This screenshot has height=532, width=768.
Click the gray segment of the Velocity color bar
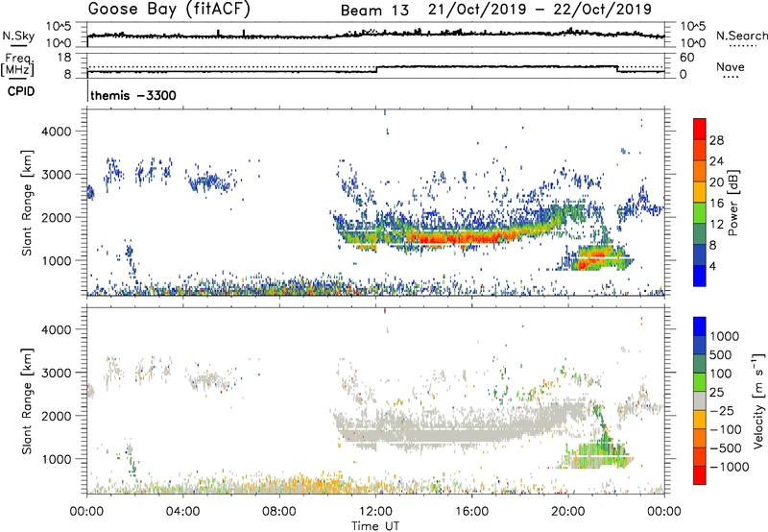(700, 401)
